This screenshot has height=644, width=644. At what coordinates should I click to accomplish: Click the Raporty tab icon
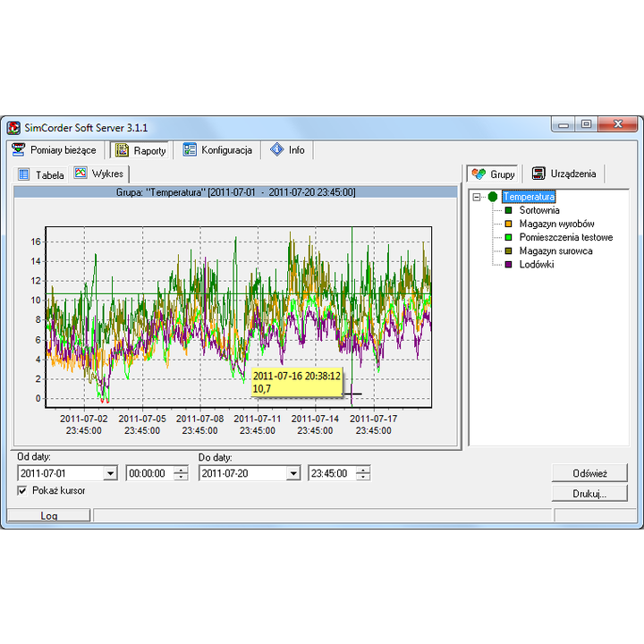click(x=122, y=150)
